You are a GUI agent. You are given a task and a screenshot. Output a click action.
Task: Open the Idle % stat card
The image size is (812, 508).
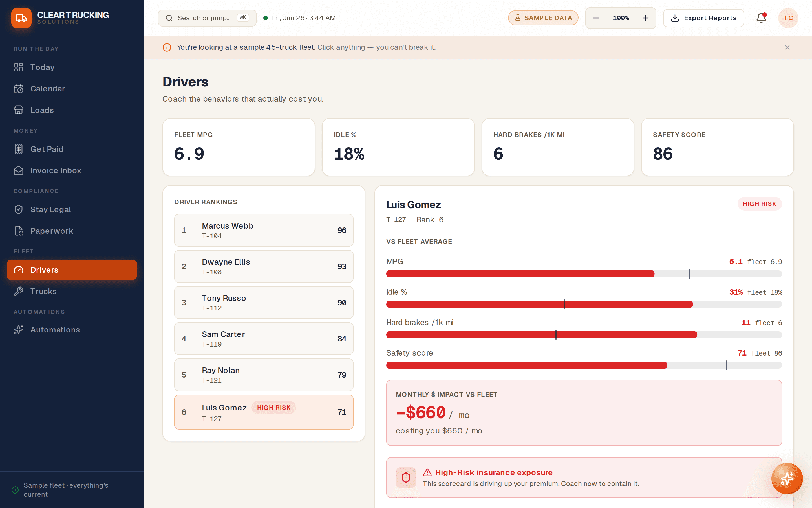tap(398, 147)
